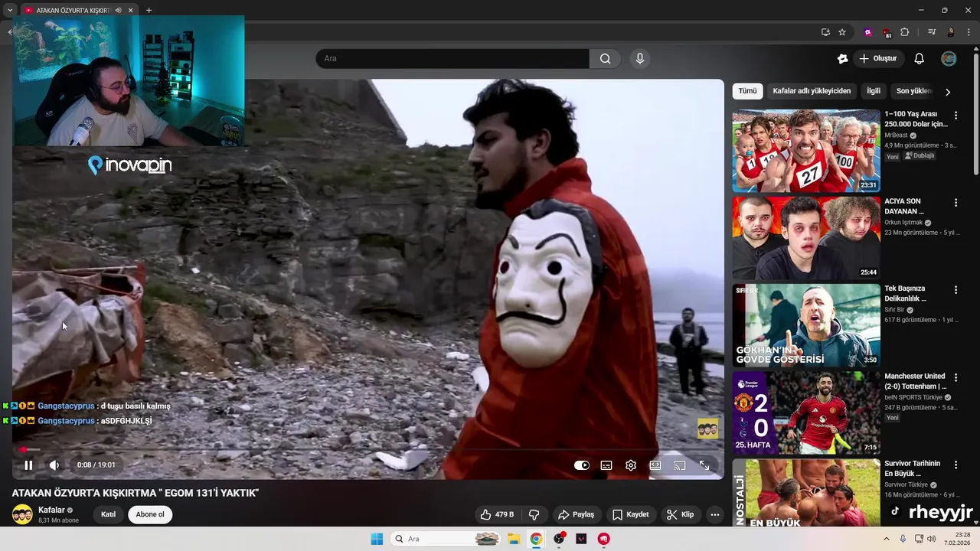Pause the YouTube video

point(28,465)
